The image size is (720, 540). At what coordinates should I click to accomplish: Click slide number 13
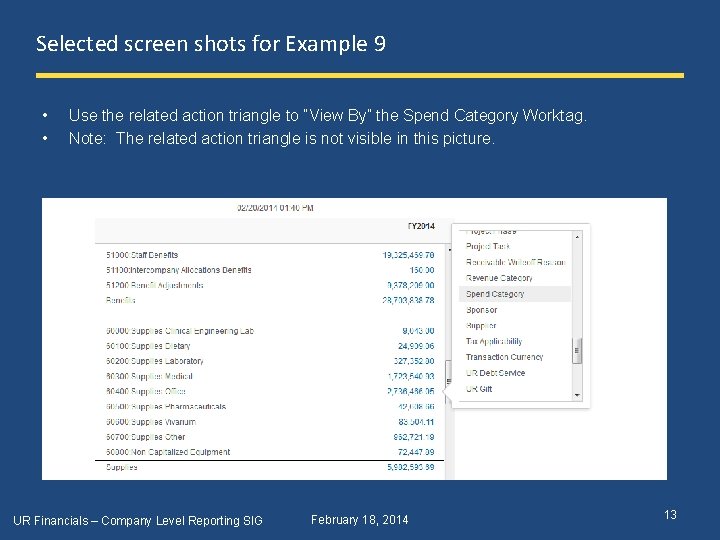(670, 515)
